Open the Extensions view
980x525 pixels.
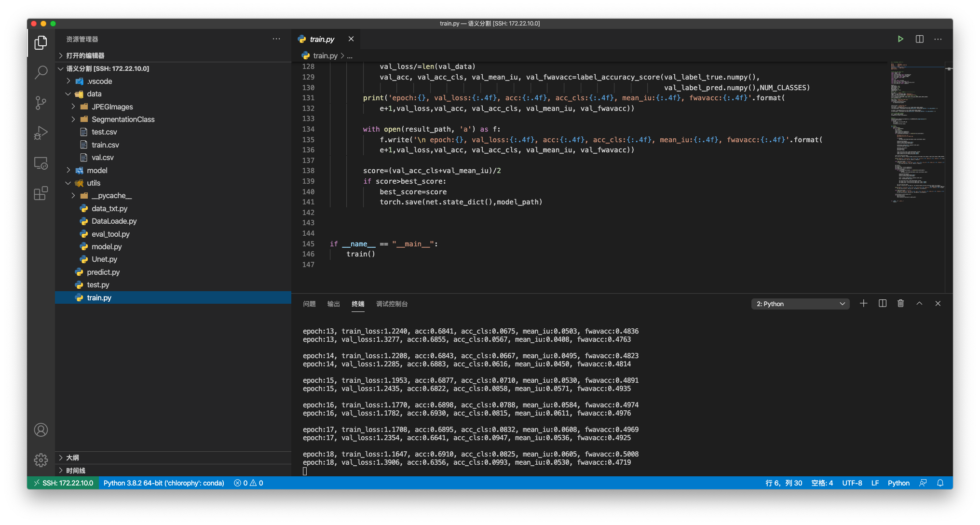pos(41,193)
